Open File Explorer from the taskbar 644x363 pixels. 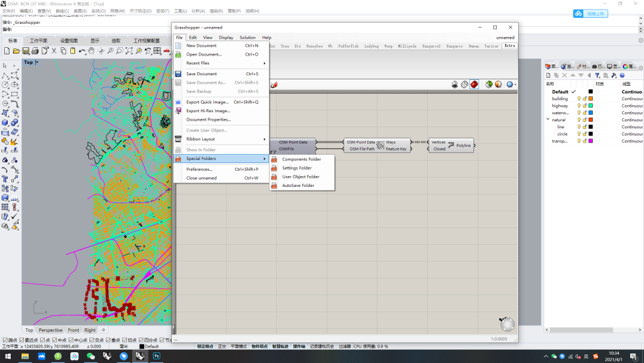(x=25, y=356)
